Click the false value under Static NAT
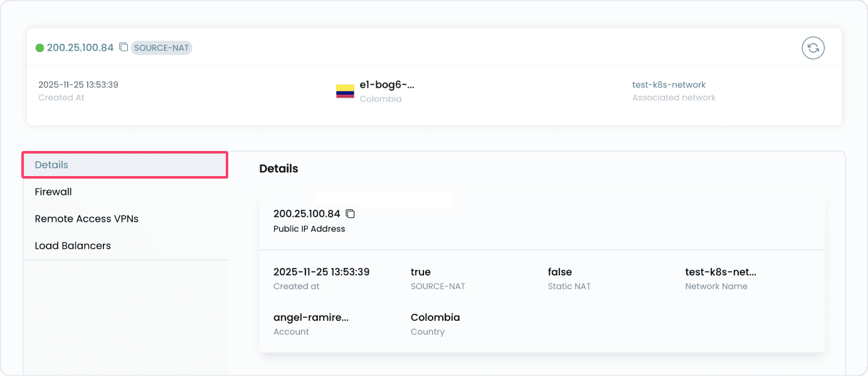868x376 pixels. click(x=559, y=271)
